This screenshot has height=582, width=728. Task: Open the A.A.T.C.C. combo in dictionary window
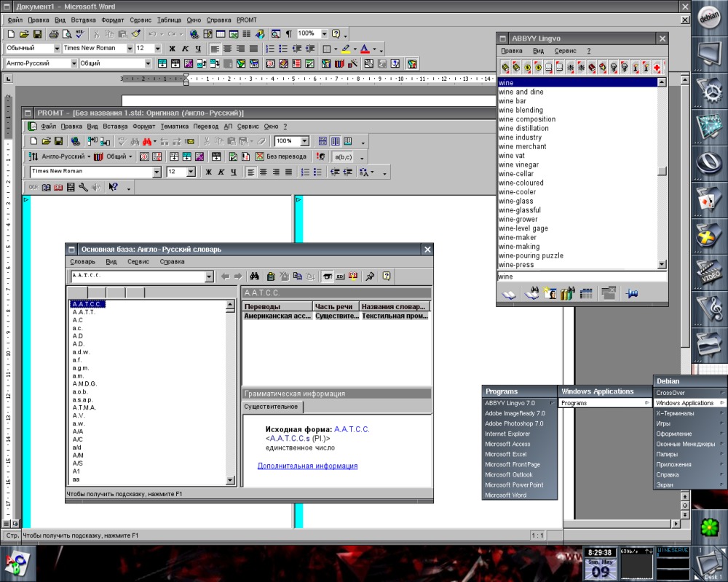(x=209, y=276)
